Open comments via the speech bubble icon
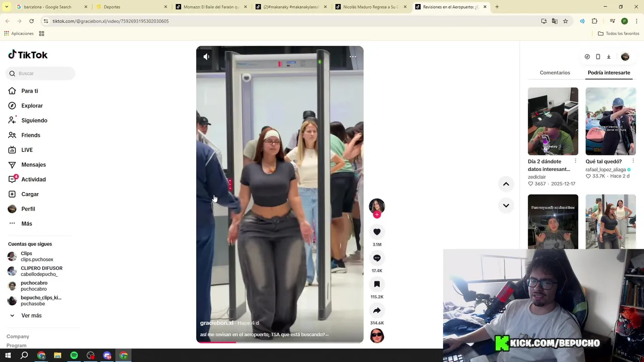 377,258
